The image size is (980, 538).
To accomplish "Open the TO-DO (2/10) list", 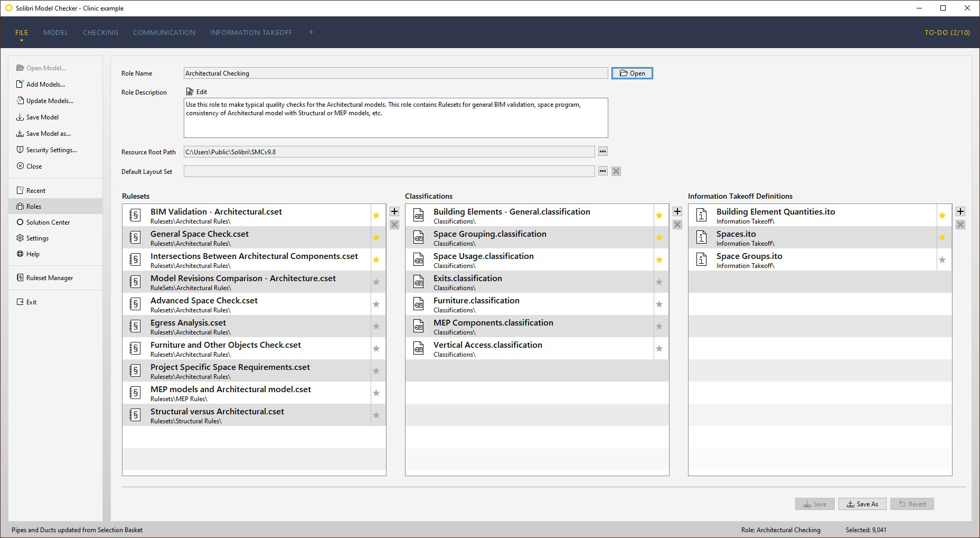I will point(947,32).
